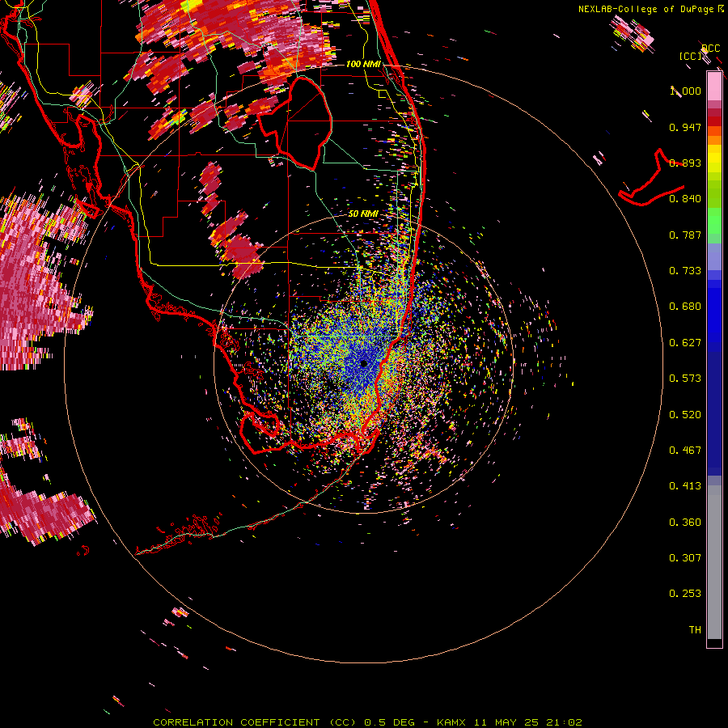Click the KAMX station identifier in caption
The height and width of the screenshot is (728, 728).
pyautogui.click(x=451, y=722)
